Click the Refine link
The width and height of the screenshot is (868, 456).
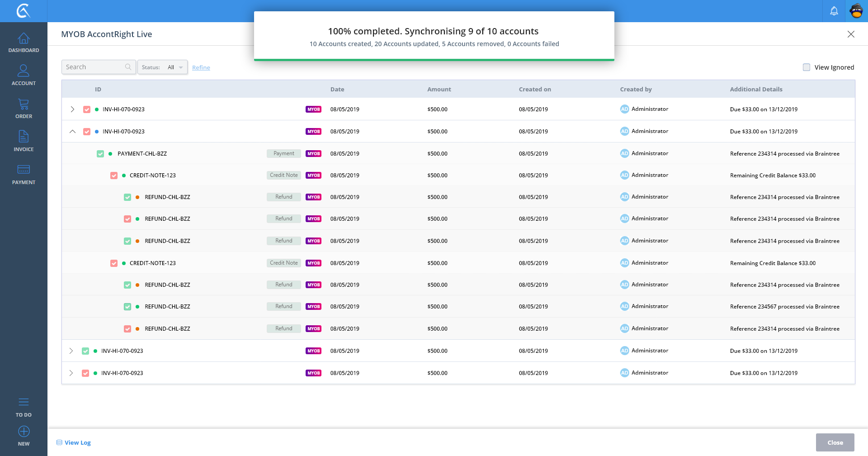[x=201, y=68]
